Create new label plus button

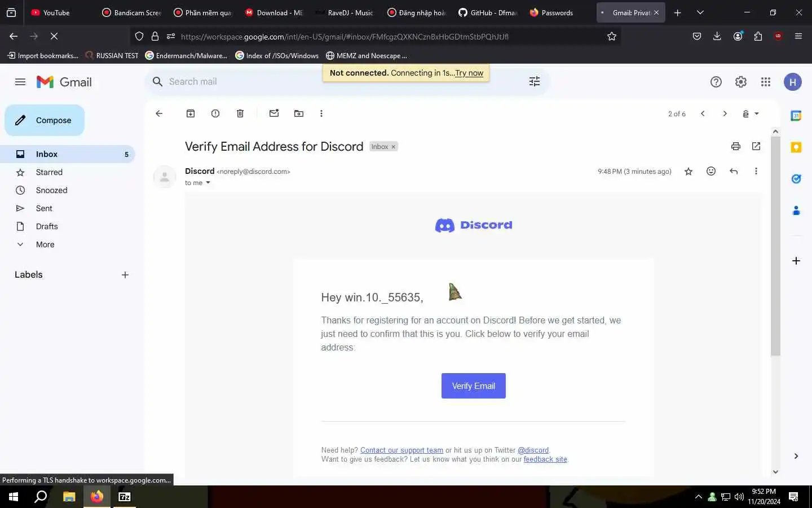(x=125, y=275)
